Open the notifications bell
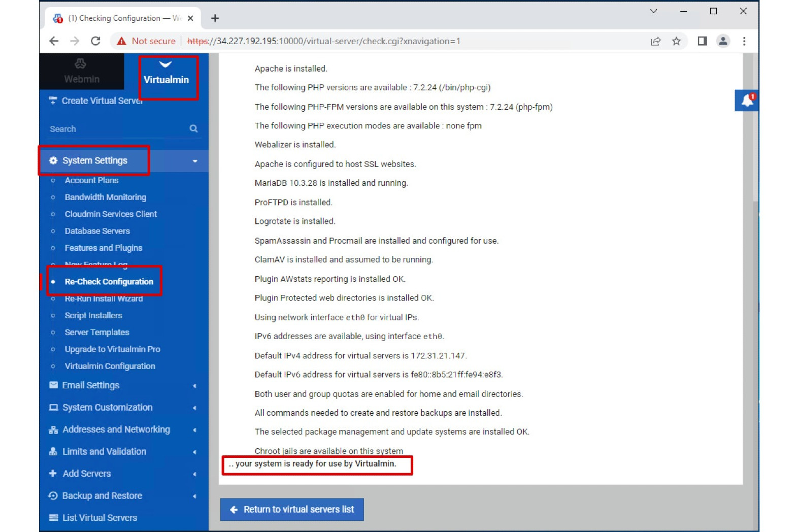The image size is (798, 532). click(747, 101)
